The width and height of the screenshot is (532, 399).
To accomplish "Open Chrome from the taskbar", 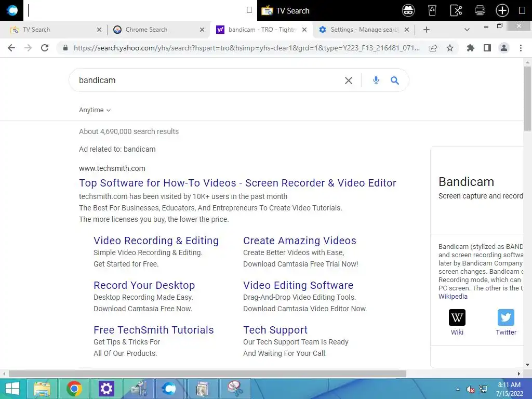I will click(x=74, y=389).
